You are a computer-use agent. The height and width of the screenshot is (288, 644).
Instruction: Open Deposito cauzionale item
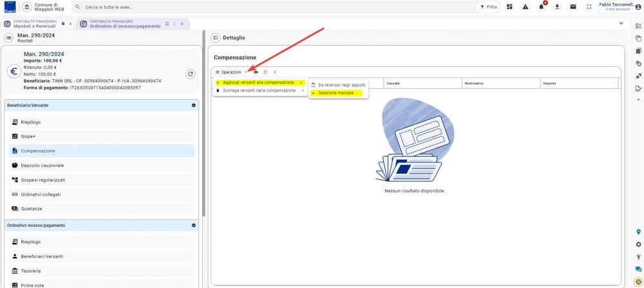[102, 165]
